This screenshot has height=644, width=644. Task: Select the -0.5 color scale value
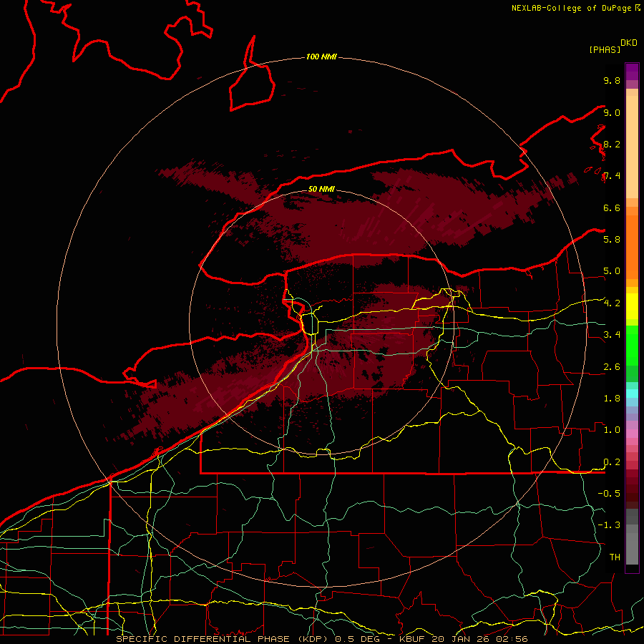[x=609, y=493]
